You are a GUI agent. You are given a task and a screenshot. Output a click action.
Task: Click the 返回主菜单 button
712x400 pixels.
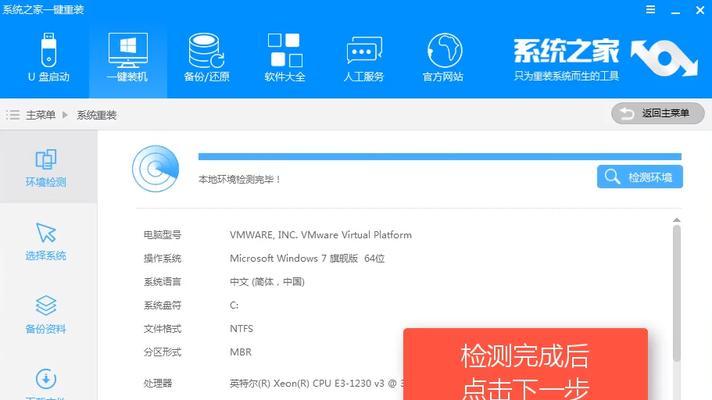tap(658, 113)
